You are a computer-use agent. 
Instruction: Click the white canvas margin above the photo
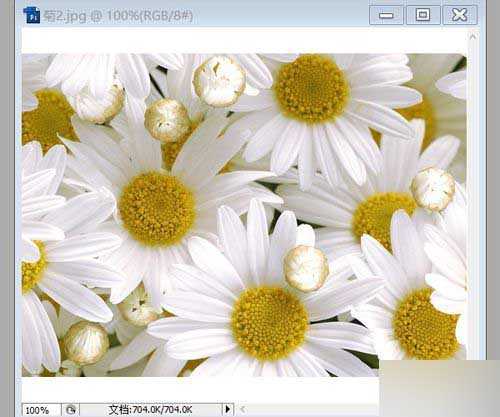tap(244, 41)
